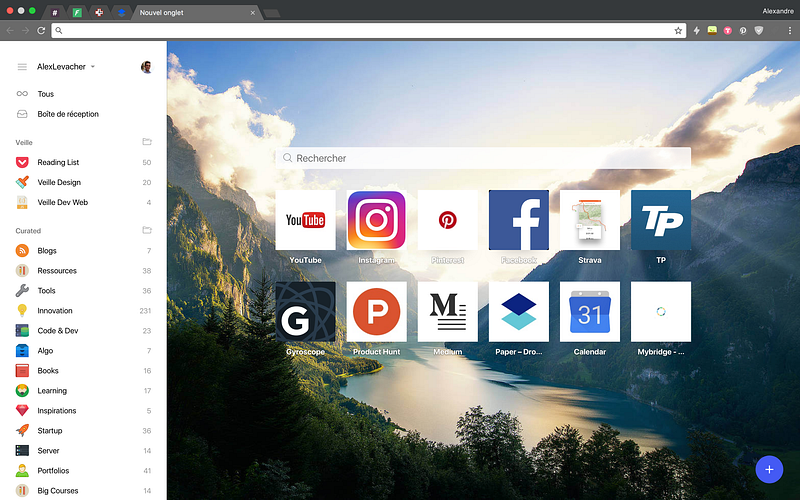Open the YouTube speed dial tile

coord(306,220)
